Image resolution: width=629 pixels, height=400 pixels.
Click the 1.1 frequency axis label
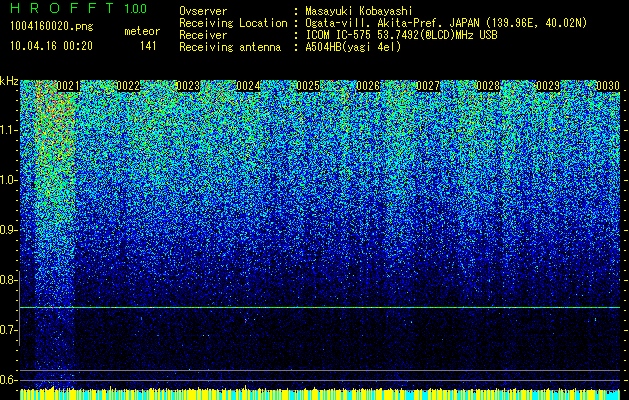coord(9,130)
